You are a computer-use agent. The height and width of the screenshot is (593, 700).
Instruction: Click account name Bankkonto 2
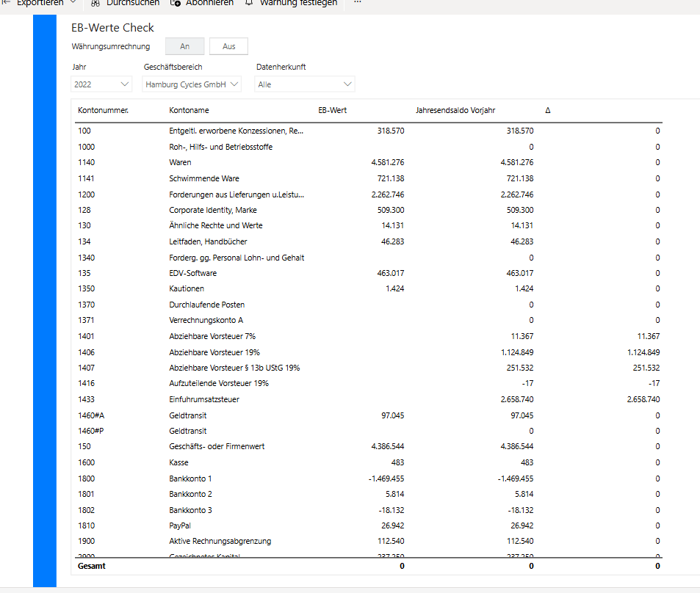point(190,494)
